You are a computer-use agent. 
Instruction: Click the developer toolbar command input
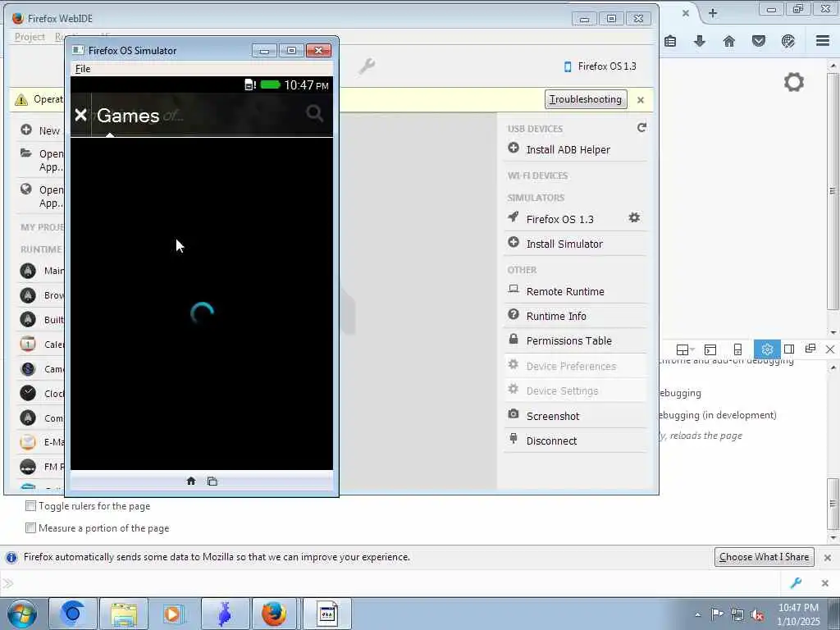(396, 583)
